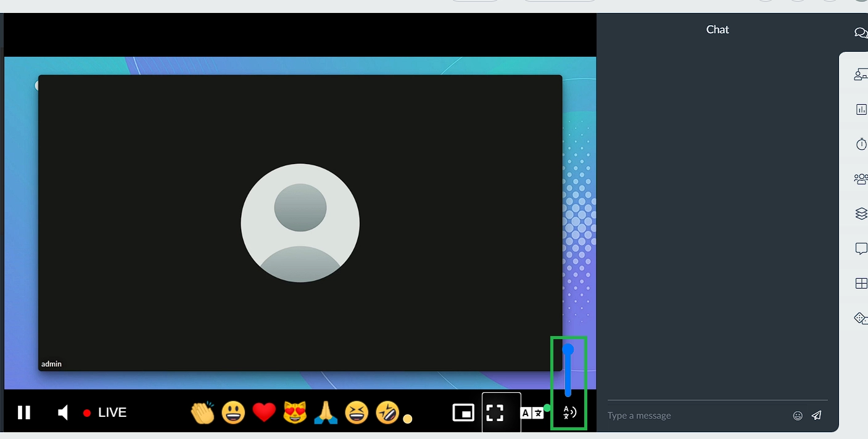Send heart-eyes cat reaction

(x=295, y=412)
